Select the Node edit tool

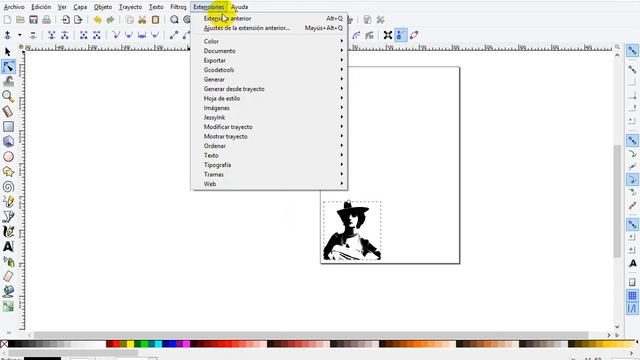point(8,67)
